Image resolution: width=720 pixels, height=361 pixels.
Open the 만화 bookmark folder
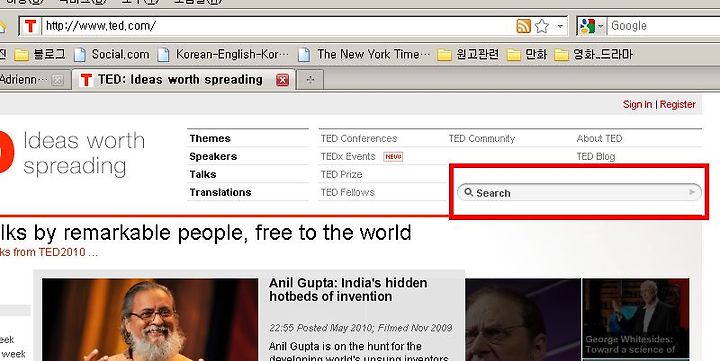tap(527, 55)
